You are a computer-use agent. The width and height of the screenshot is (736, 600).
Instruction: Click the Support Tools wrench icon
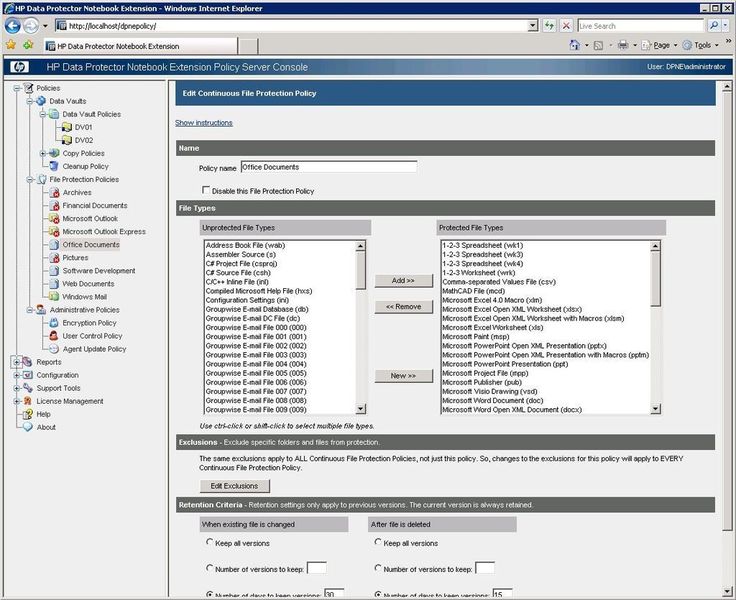28,388
